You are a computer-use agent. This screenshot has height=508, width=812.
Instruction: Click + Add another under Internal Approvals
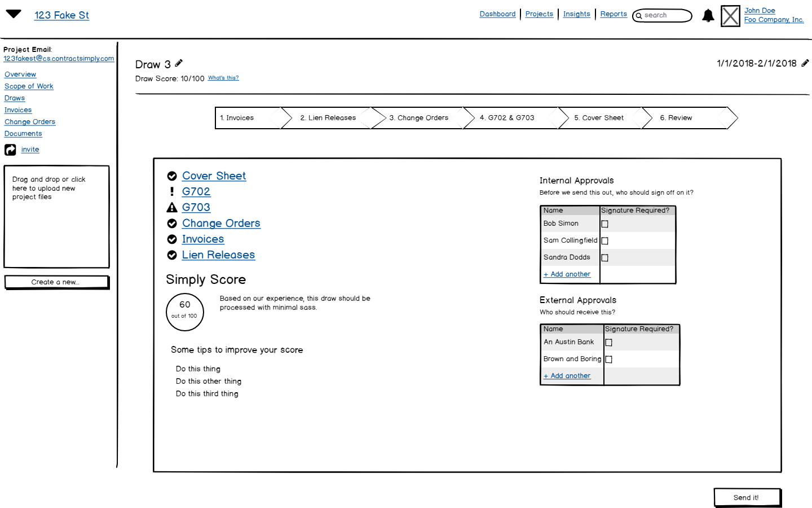(567, 274)
